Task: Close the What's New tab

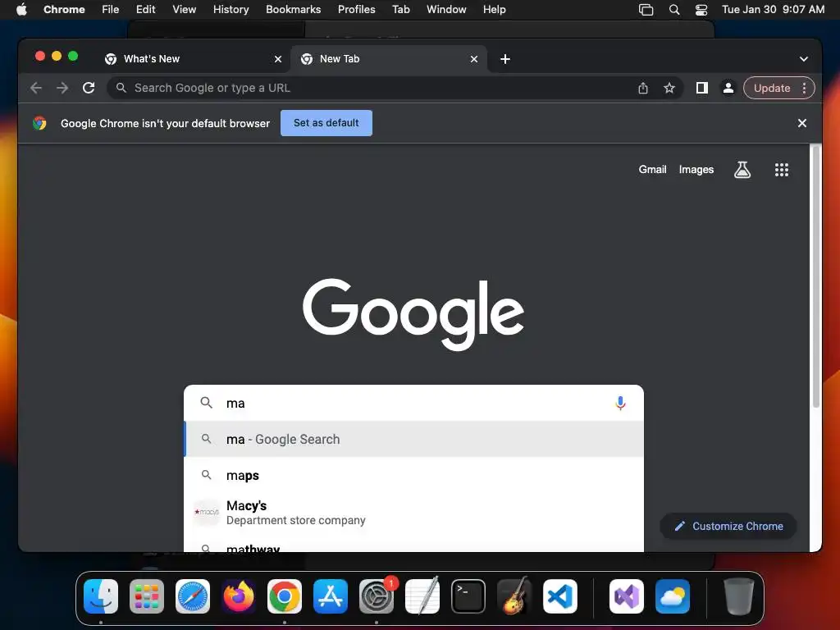Action: [278, 59]
